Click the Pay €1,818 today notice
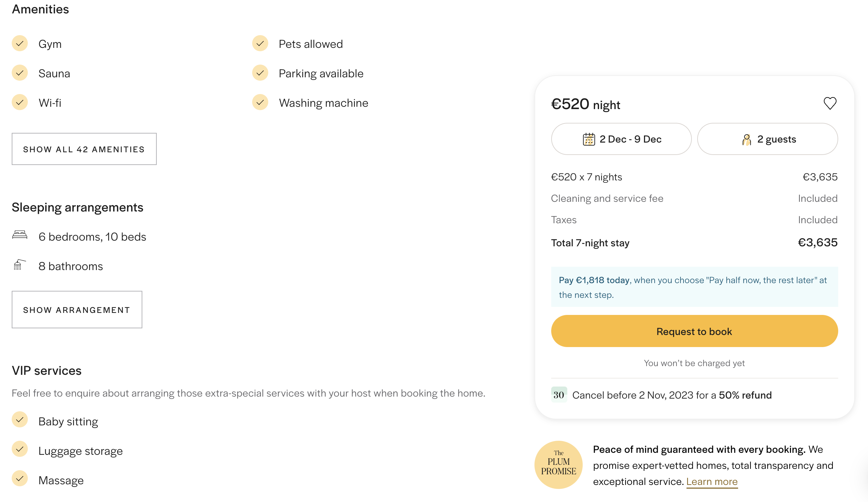Image resolution: width=868 pixels, height=502 pixels. click(x=695, y=287)
